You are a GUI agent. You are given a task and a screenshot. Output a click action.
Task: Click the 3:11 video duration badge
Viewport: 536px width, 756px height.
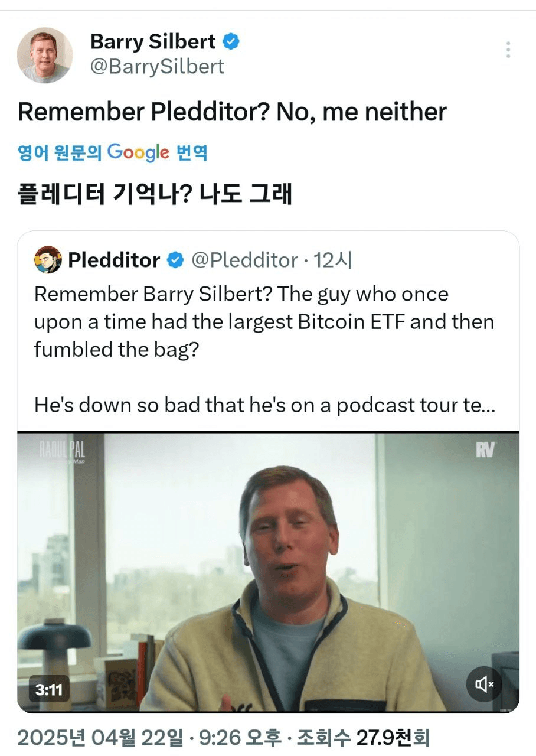50,689
